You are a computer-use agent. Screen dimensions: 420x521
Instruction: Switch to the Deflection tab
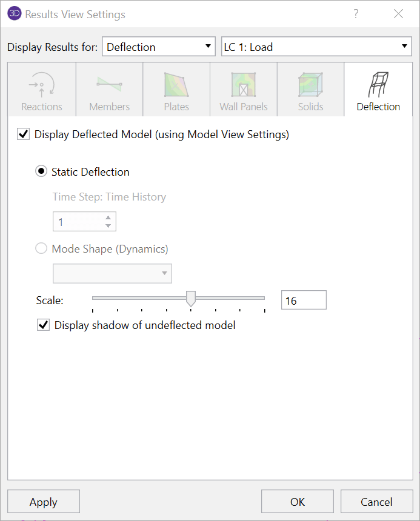tap(378, 89)
